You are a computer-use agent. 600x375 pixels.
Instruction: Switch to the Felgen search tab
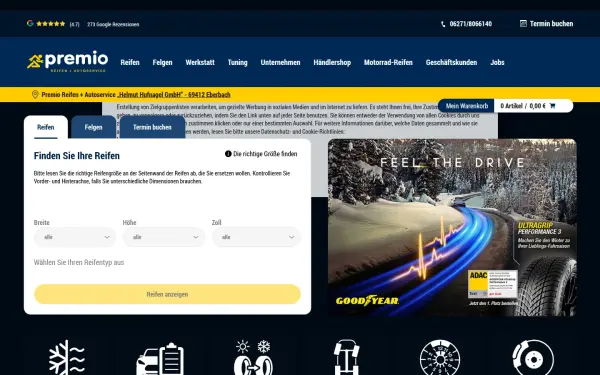[x=93, y=127]
